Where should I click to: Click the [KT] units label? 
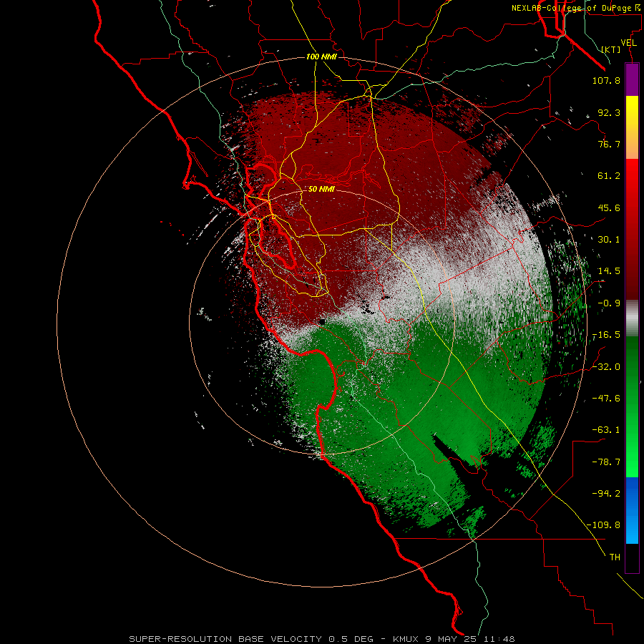(x=611, y=49)
